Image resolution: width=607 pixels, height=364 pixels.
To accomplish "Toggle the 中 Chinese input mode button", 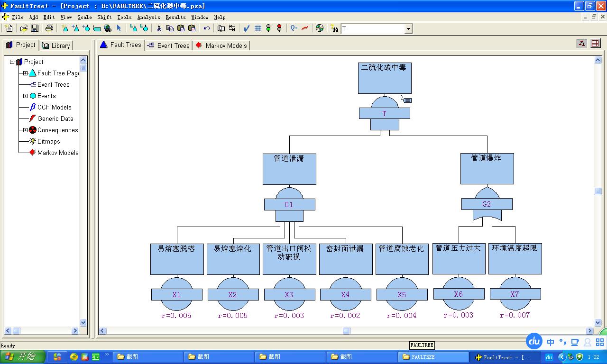I will (x=551, y=342).
